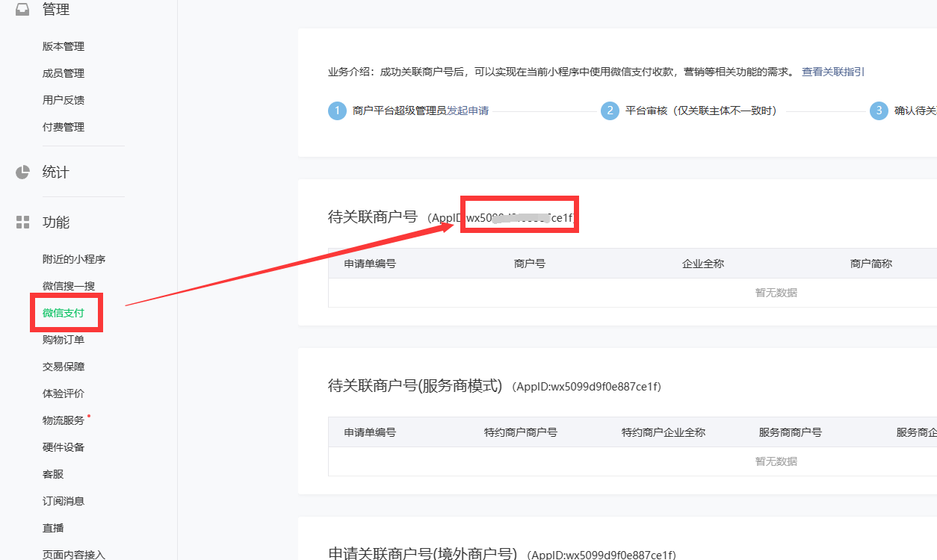
Task: Click 申请单编号 header in 待关联商户号 table
Action: (x=370, y=264)
